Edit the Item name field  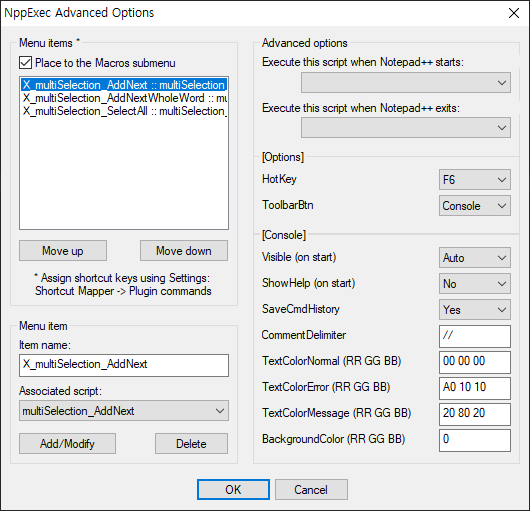[x=124, y=365]
